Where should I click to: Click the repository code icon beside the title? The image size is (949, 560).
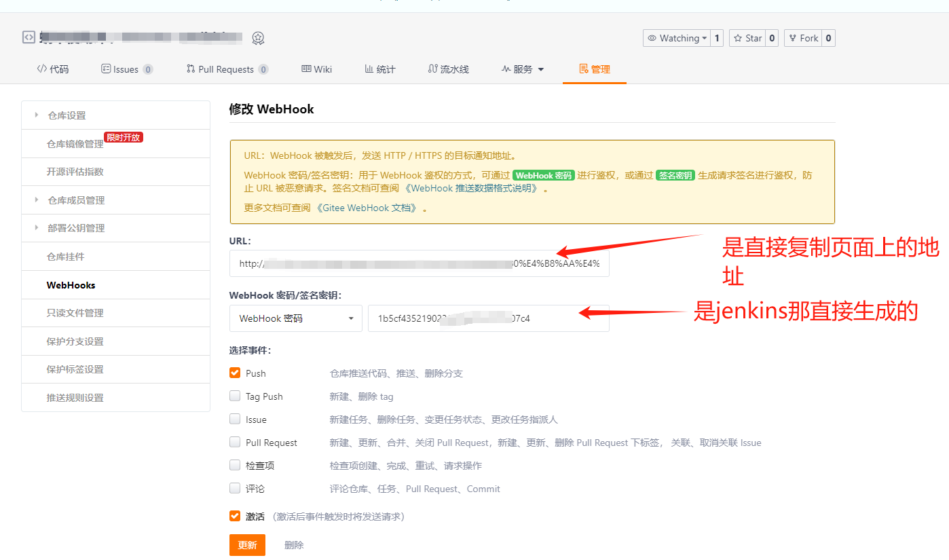tap(29, 37)
